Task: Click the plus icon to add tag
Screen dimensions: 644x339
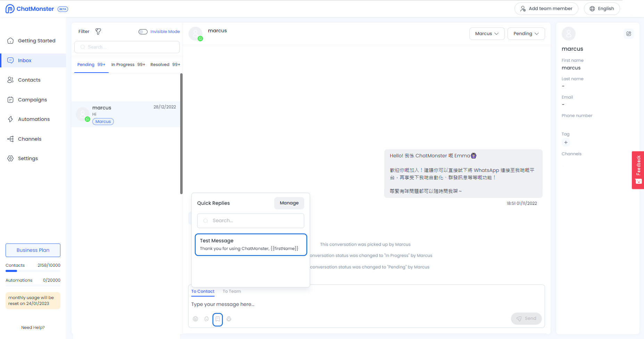Action: click(x=566, y=142)
